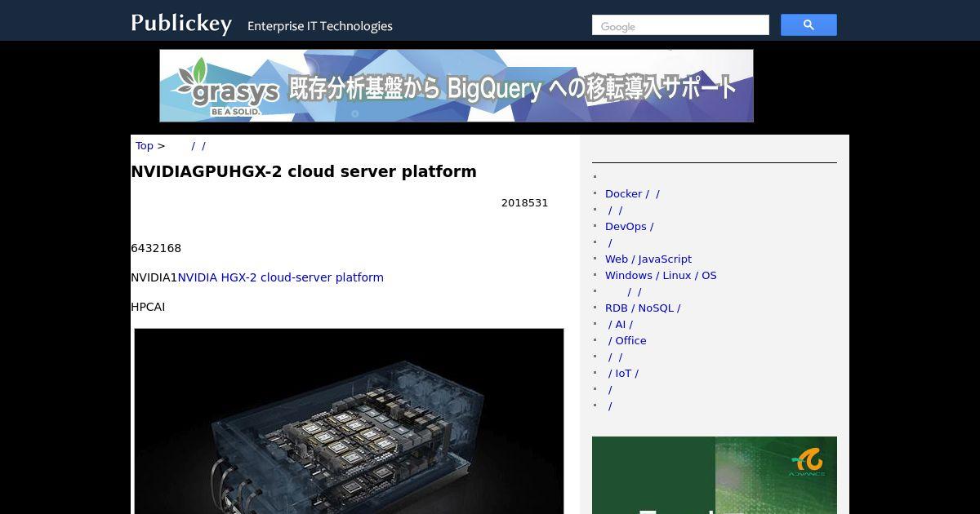Open the Docker category link
Viewport: 980px width, 514px height.
pos(632,194)
